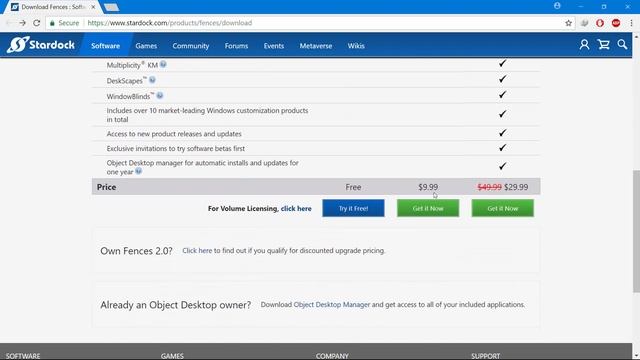Click info icon after 'one year'
Viewport: 640px width, 360px height.
[x=139, y=171]
